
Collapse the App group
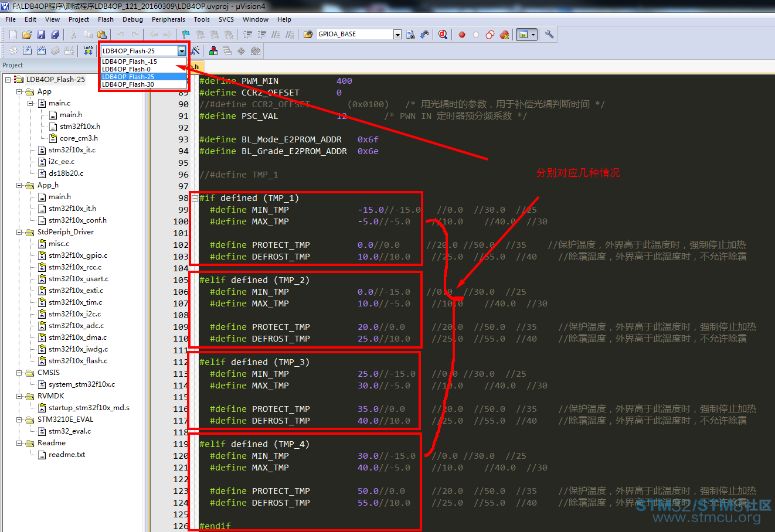tap(19, 91)
